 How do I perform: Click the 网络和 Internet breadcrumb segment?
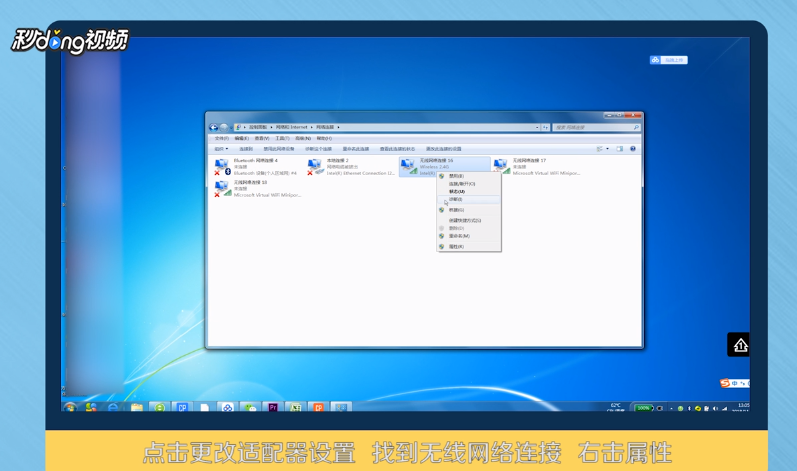coord(291,127)
